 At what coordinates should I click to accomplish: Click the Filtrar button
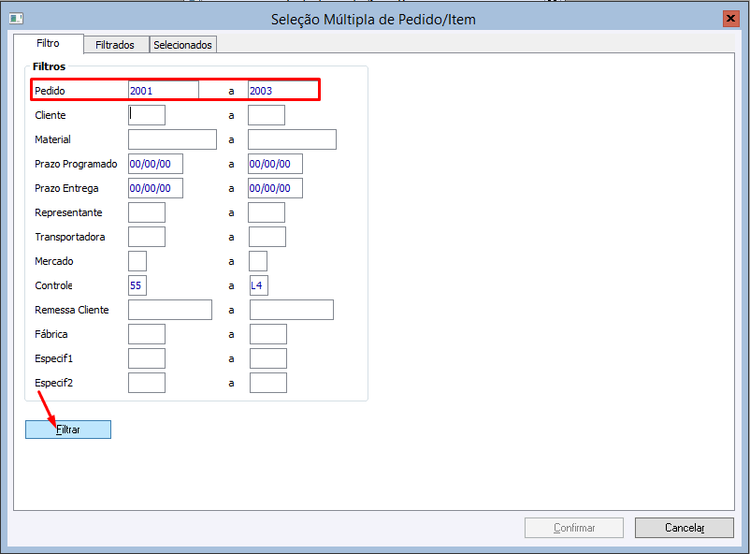(68, 430)
